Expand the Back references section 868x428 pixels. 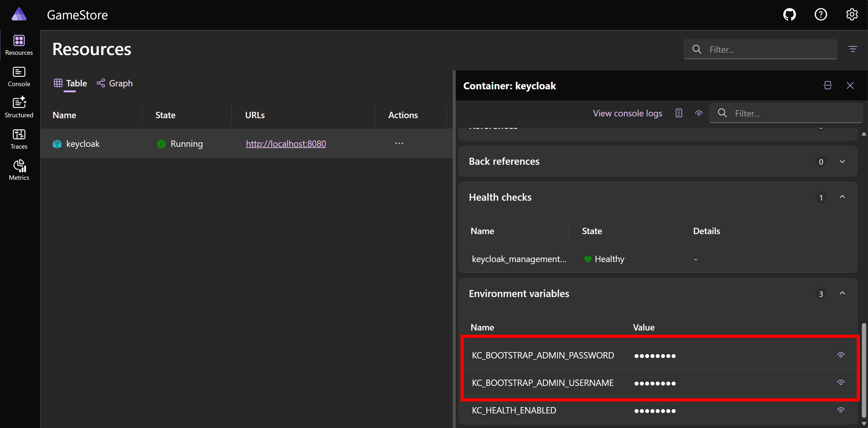(x=842, y=162)
